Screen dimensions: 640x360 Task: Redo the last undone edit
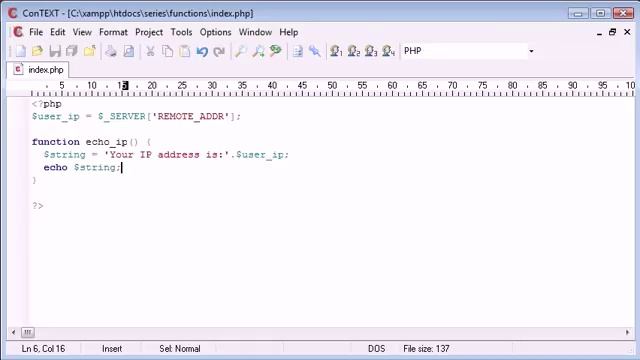[x=219, y=51]
